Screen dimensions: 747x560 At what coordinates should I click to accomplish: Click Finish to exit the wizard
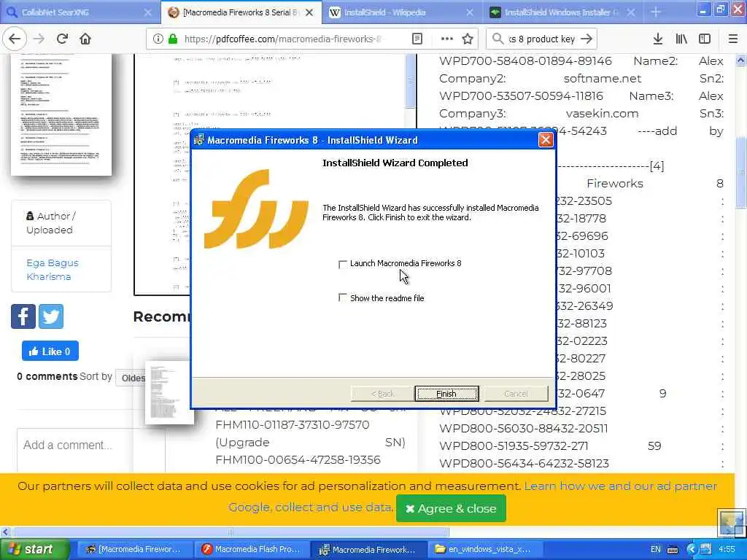click(446, 394)
